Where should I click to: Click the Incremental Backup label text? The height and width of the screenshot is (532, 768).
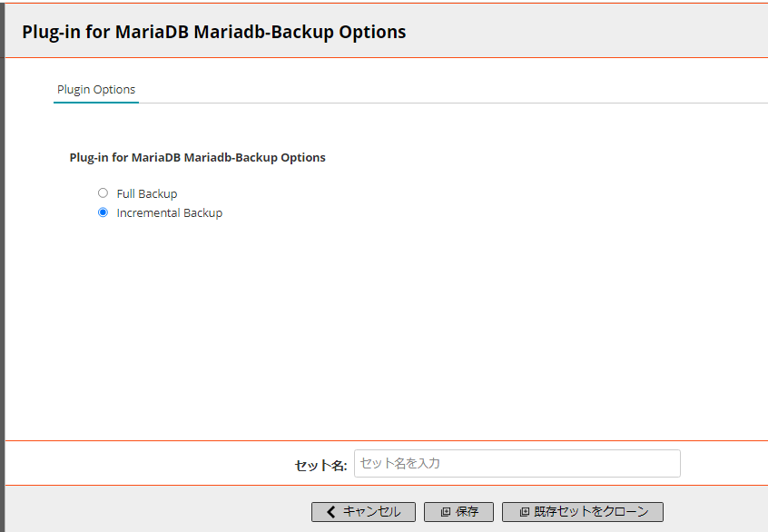[170, 213]
